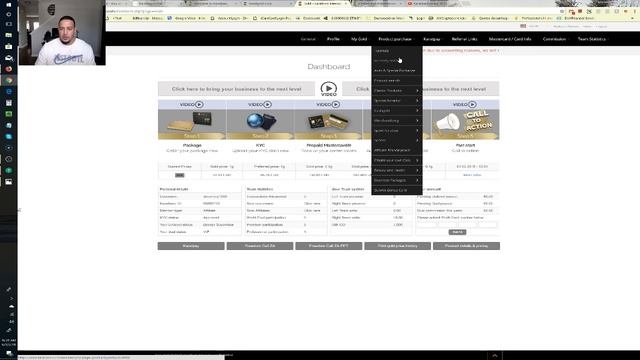The width and height of the screenshot is (640, 360).
Task: Open the Windows Start button
Action: pyautogui.click(x=9, y=5)
